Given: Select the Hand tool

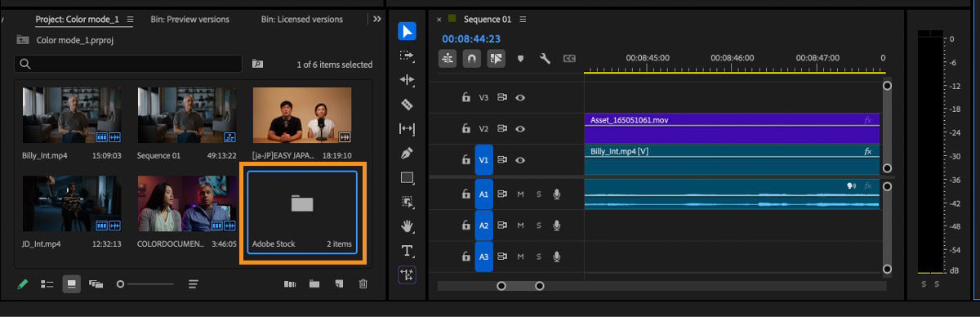Looking at the screenshot, I should click(x=407, y=226).
